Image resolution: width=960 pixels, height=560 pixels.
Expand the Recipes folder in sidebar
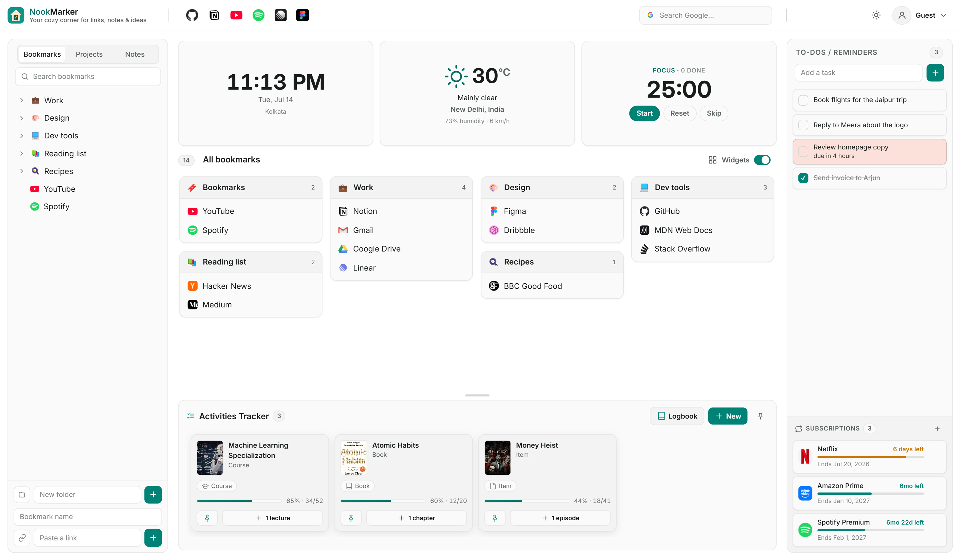coord(22,171)
